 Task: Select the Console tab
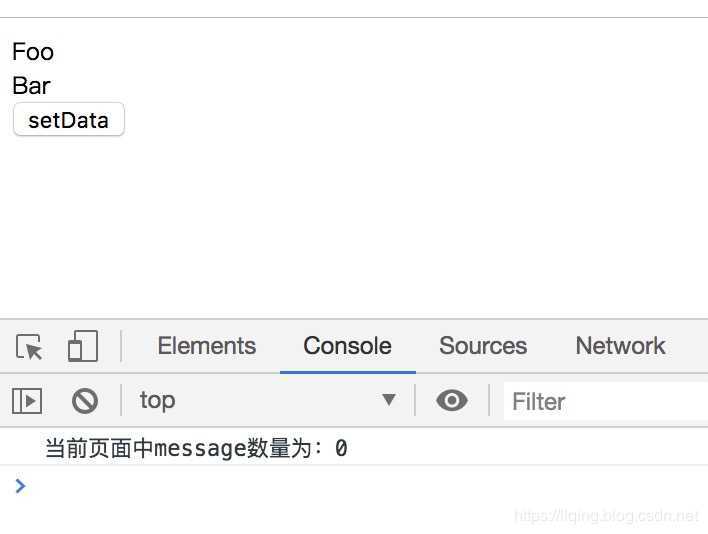tap(347, 346)
